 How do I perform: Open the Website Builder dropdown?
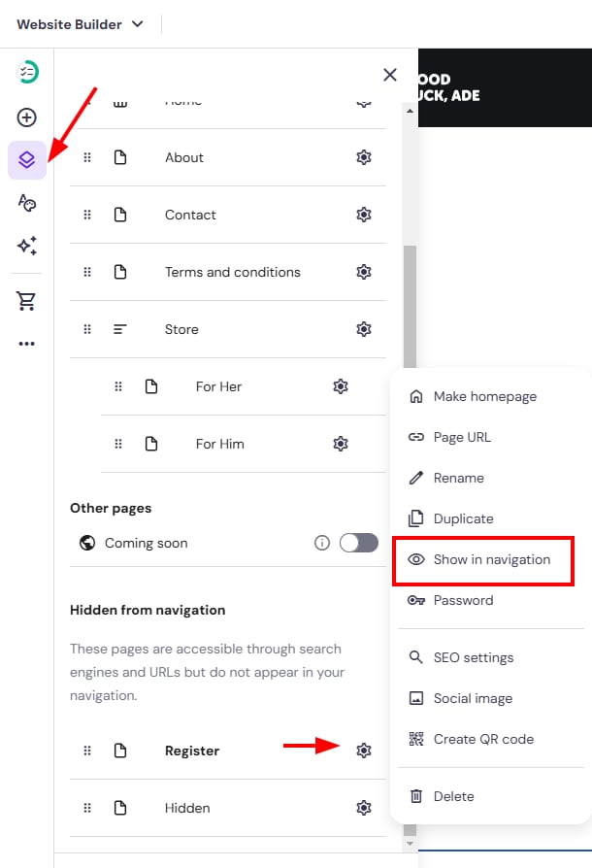[80, 23]
